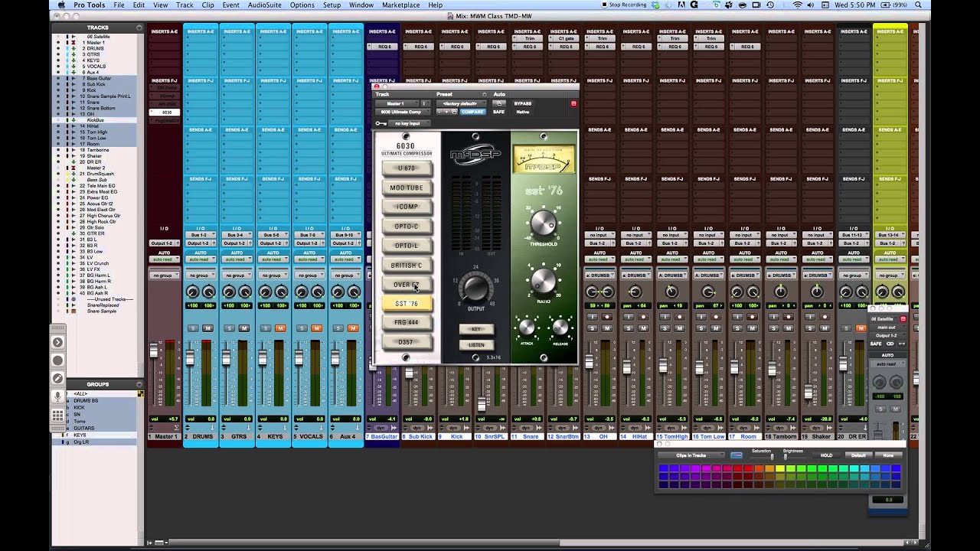This screenshot has height=551, width=980.
Task: Open the 6030 Ultimate Comp insert selector
Action: click(403, 112)
